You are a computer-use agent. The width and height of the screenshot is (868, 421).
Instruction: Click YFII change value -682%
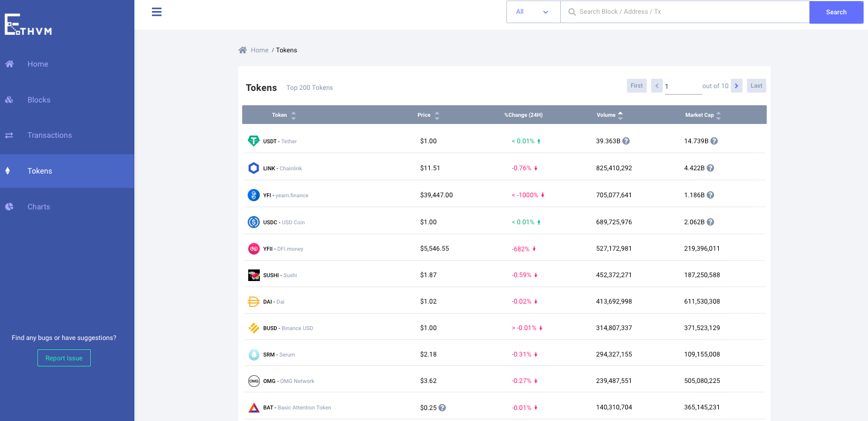[x=521, y=249]
